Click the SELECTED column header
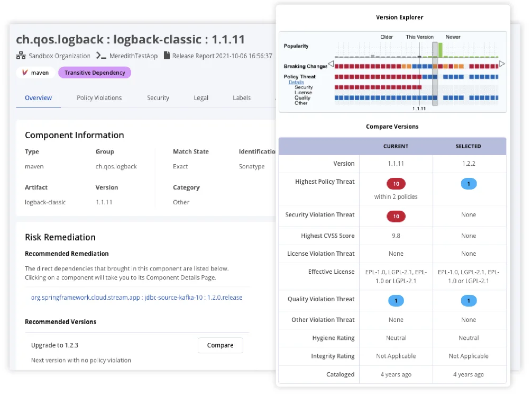 point(468,146)
